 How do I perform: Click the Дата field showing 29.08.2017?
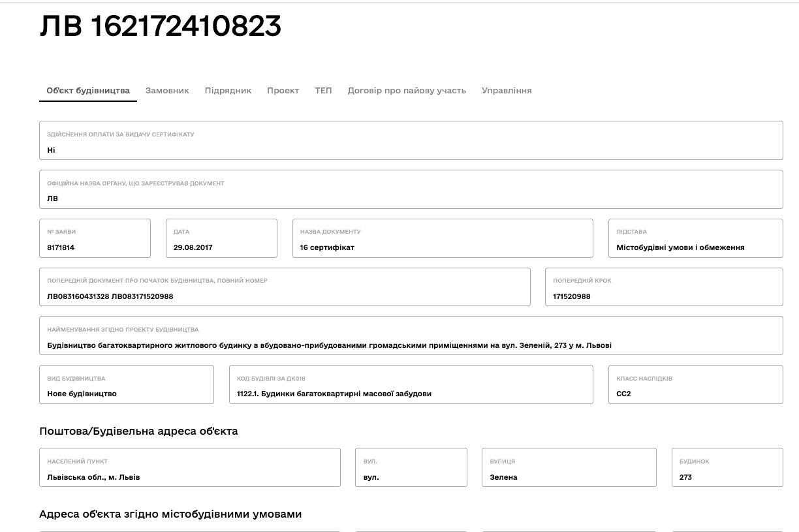221,238
